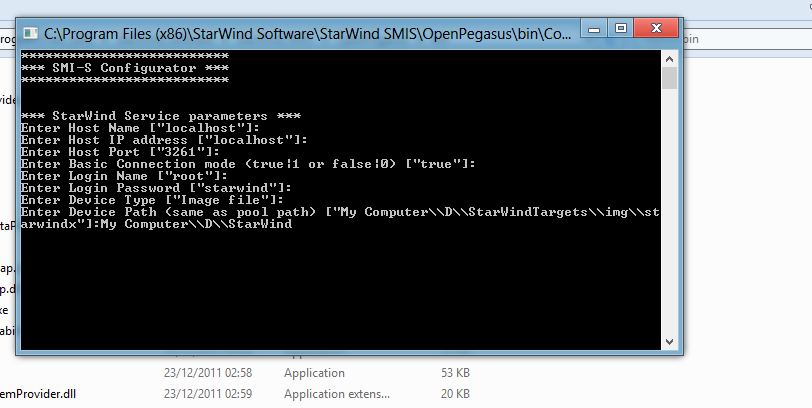Click the console scrollbar up arrow
The width and height of the screenshot is (812, 408).
point(669,59)
